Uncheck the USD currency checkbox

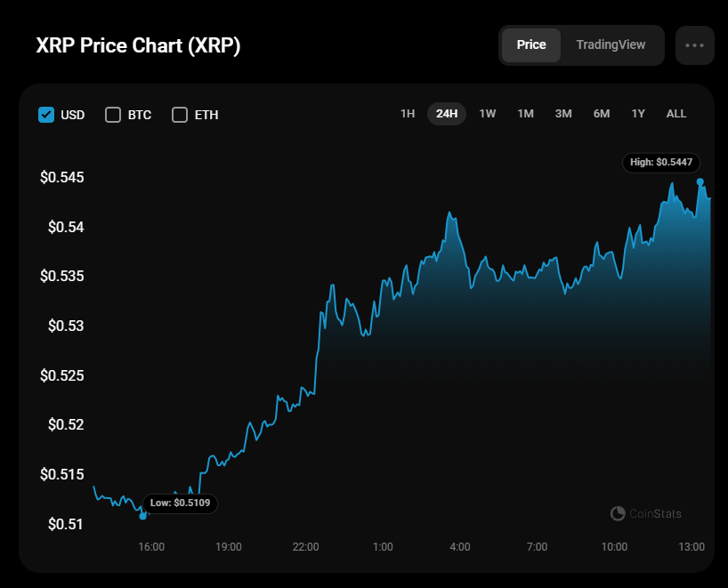46,115
